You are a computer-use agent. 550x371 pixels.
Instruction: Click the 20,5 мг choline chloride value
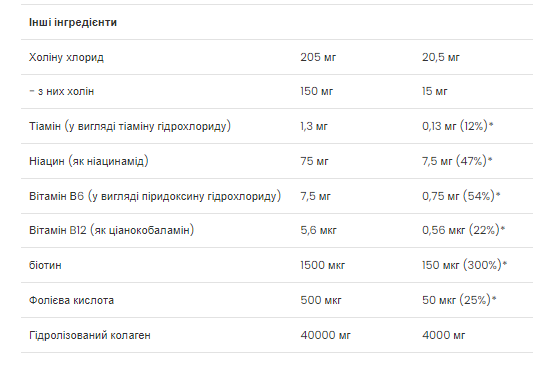441,57
